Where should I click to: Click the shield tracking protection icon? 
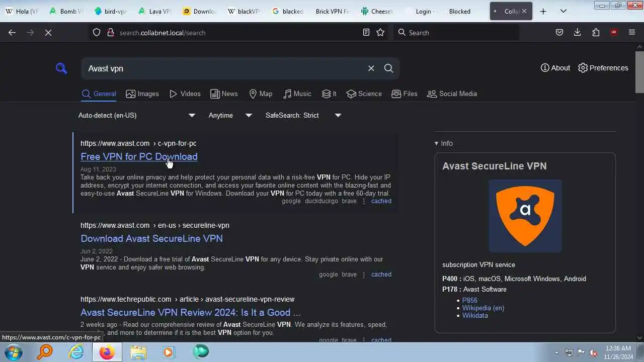(97, 32)
